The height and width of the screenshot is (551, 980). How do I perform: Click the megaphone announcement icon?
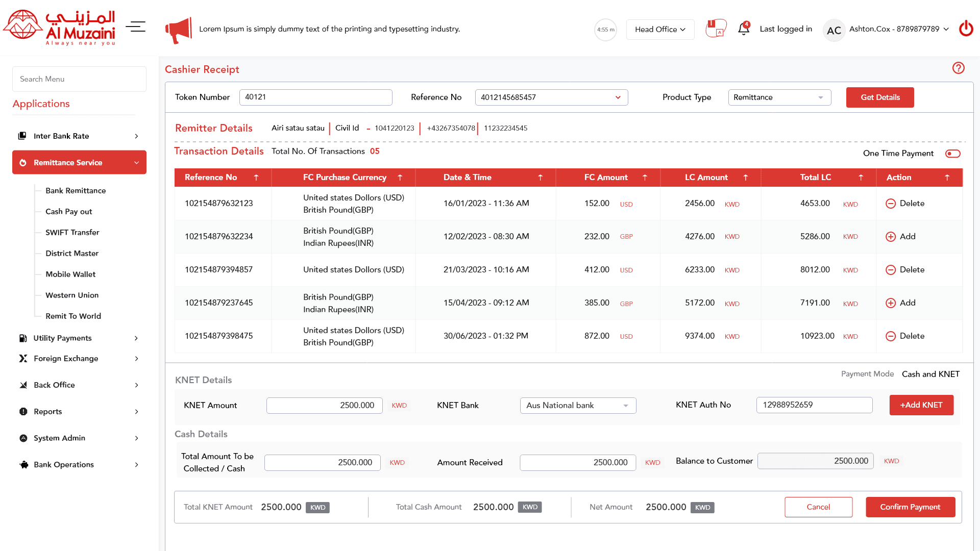178,30
